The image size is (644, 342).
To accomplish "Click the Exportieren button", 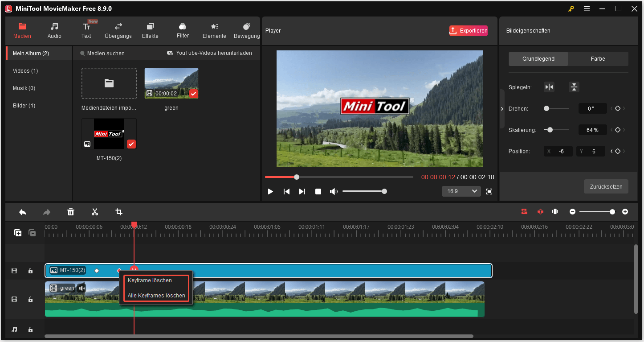I will [469, 31].
